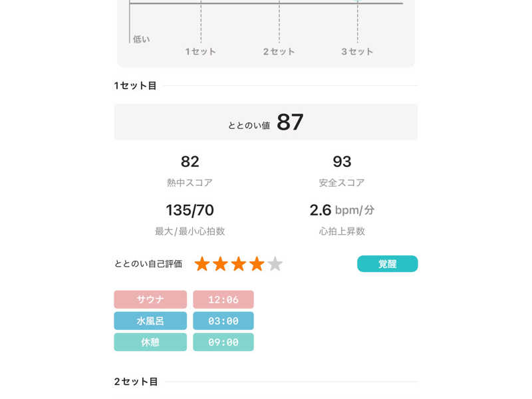Click the 2セット目 section heading
This screenshot has width=532, height=399.
tap(136, 382)
